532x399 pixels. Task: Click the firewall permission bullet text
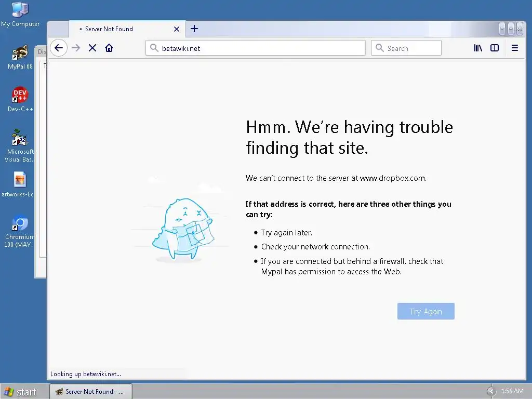coord(352,267)
